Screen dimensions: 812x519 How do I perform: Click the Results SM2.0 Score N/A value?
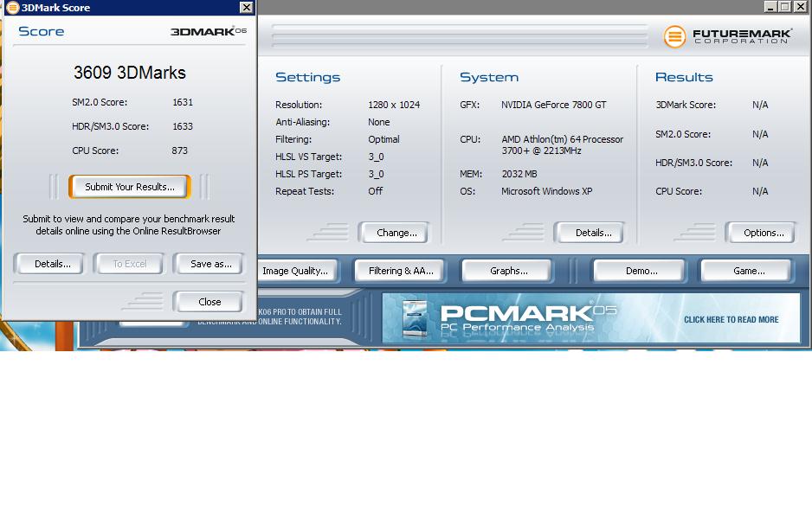(760, 135)
